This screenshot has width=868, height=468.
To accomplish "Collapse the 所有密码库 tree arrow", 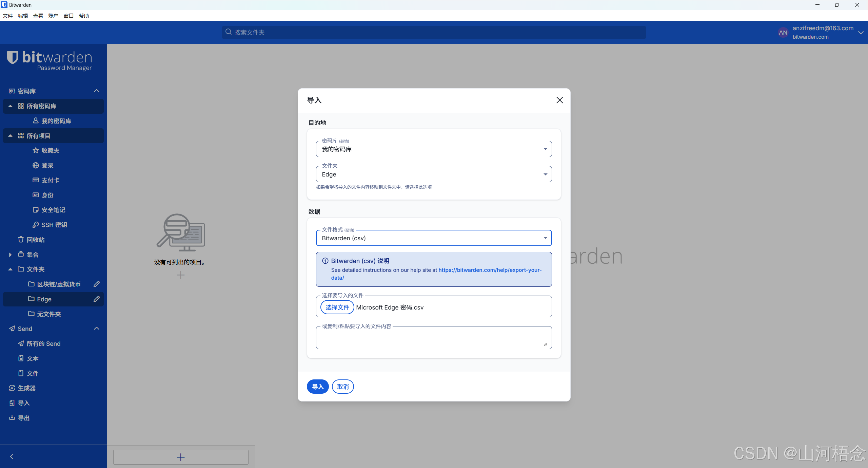I will tap(10, 106).
